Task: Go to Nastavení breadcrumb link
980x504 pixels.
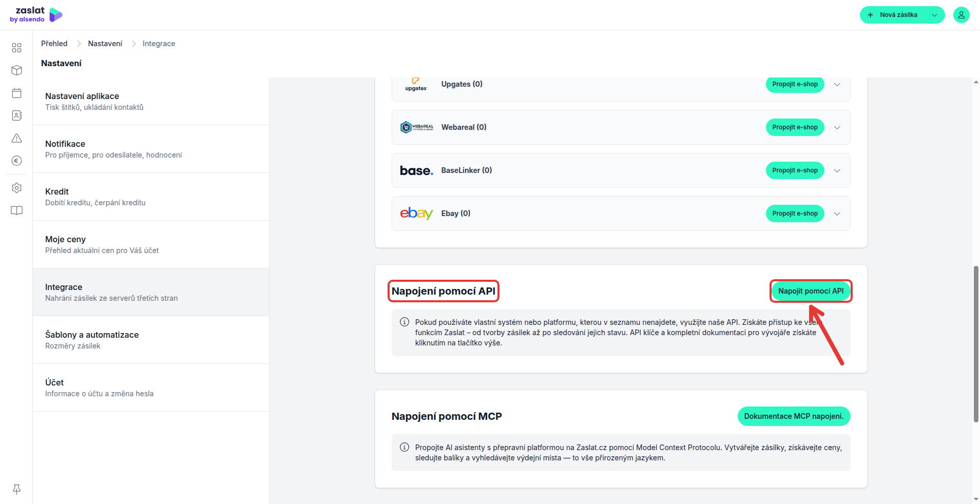Action: coord(105,44)
